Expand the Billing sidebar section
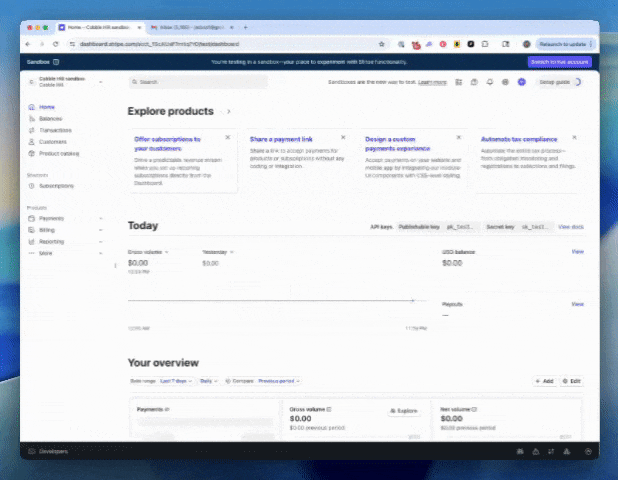 [x=101, y=230]
